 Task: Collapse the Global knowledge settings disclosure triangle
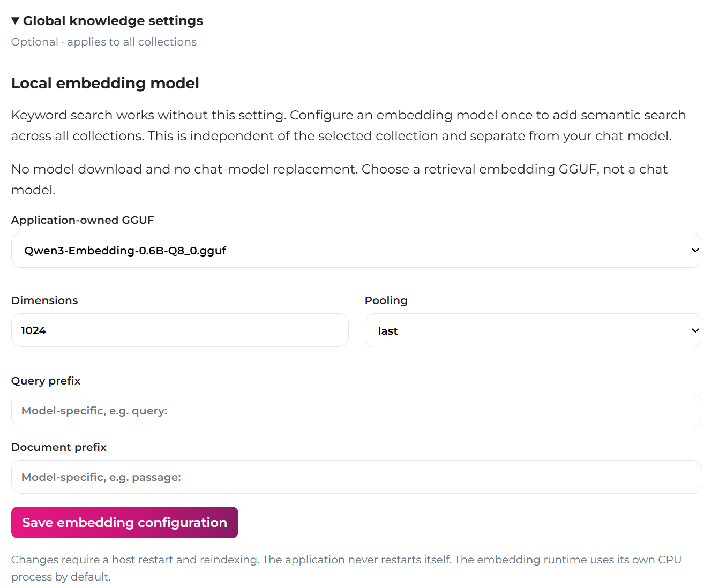point(16,21)
